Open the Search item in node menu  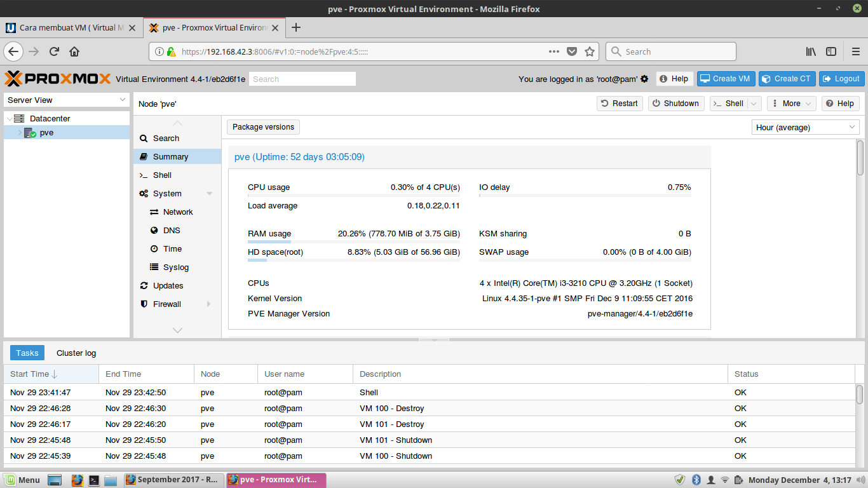click(x=177, y=138)
